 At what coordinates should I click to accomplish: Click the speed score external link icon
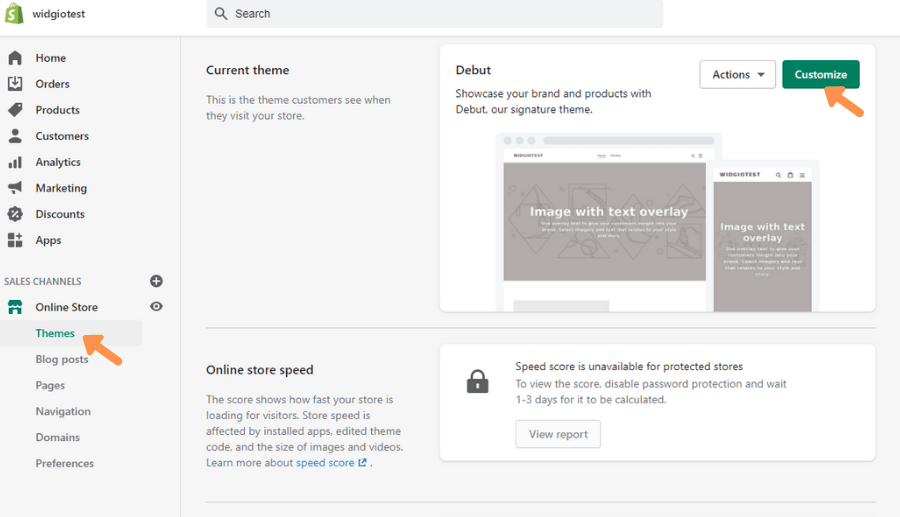click(362, 462)
